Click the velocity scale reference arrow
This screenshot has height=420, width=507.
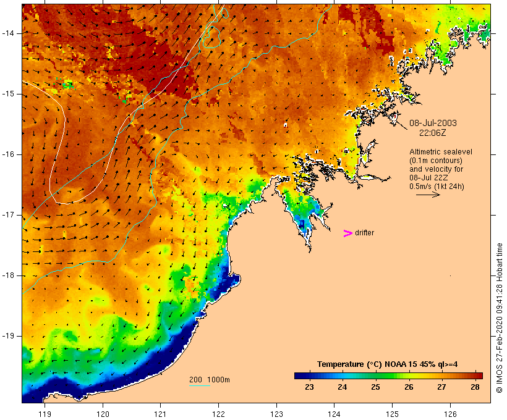[428, 195]
